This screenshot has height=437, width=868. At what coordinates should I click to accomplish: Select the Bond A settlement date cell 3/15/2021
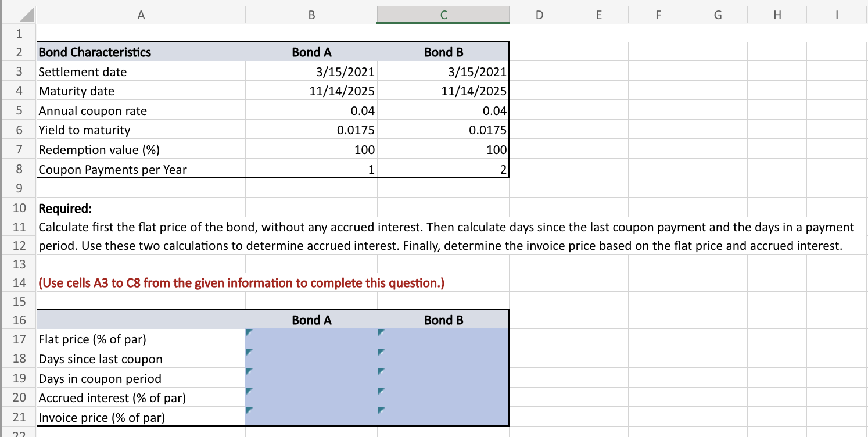311,71
